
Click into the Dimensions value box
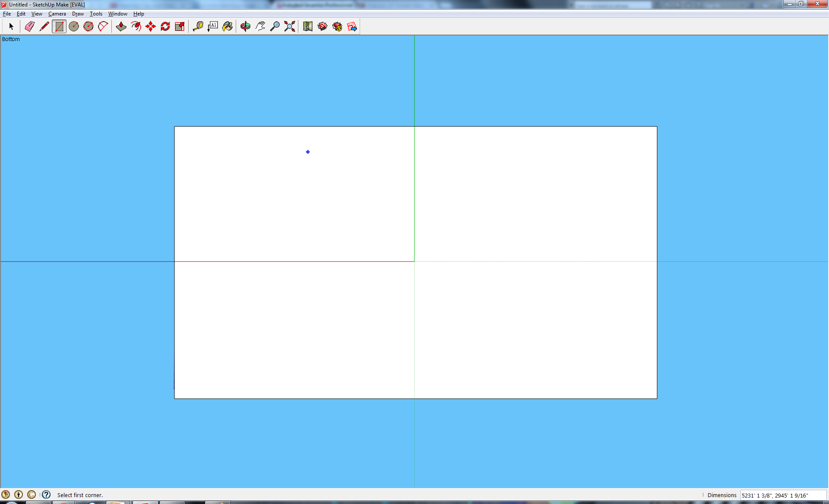click(783, 495)
